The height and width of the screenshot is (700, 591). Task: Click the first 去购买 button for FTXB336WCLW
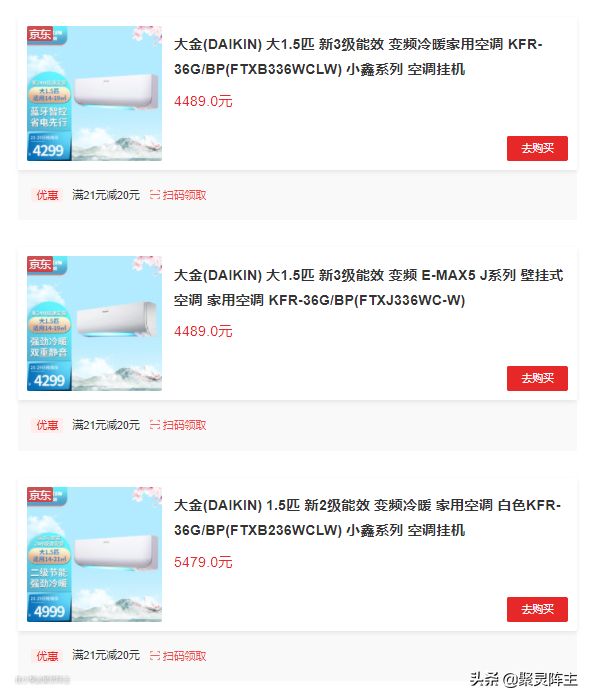click(x=537, y=148)
